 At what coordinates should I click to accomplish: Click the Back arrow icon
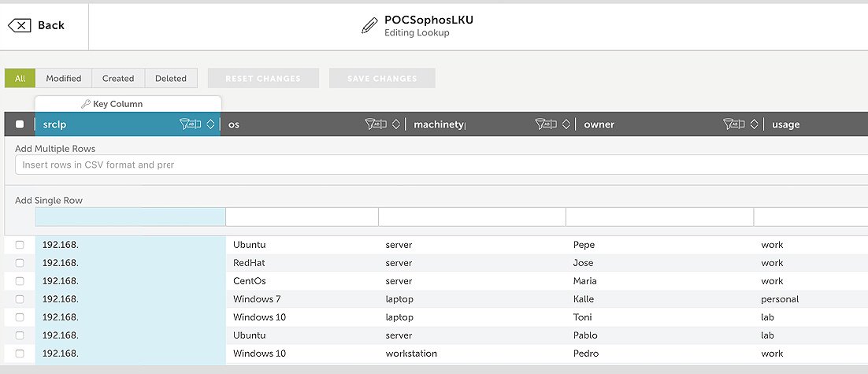click(x=20, y=25)
